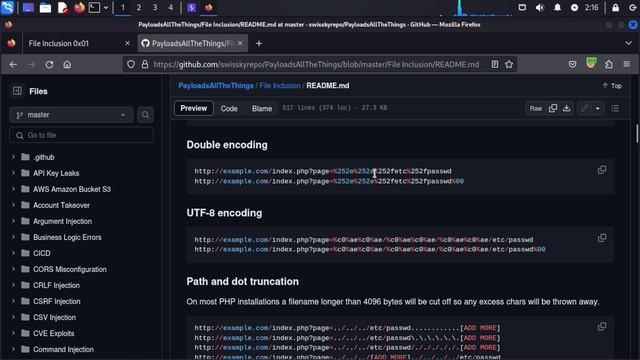
Task: Expand the Argument Injection folder
Action: 13,221
